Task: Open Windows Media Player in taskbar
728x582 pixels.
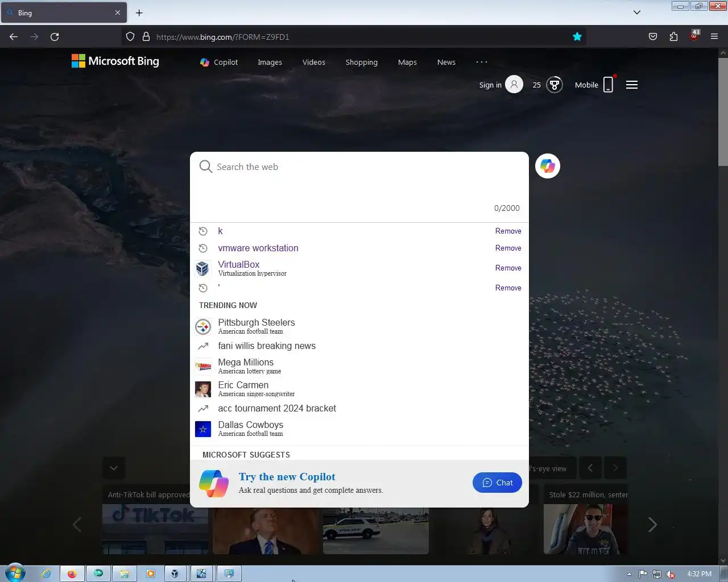Action: click(150, 573)
